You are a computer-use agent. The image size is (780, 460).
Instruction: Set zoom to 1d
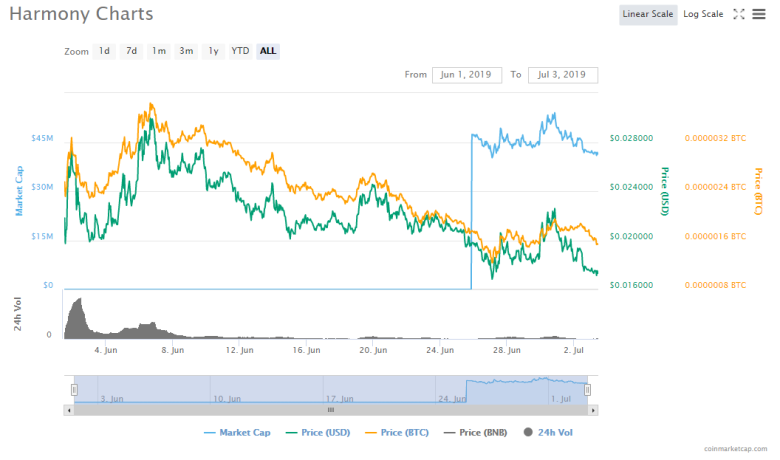[x=105, y=51]
